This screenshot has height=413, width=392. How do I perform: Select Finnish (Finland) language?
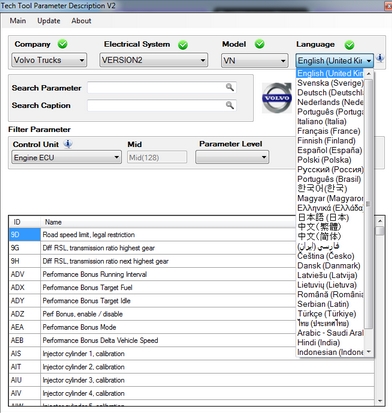(330, 141)
